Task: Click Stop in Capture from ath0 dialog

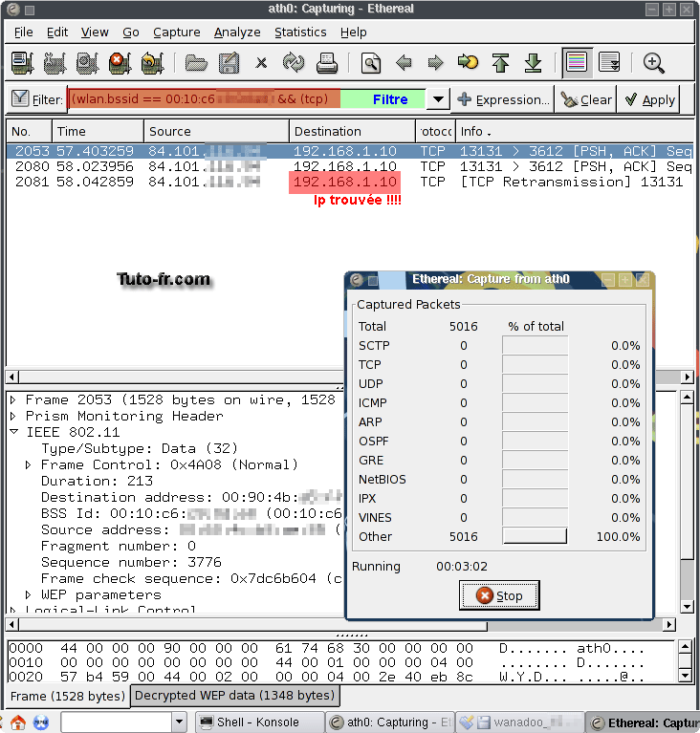Action: 499,595
